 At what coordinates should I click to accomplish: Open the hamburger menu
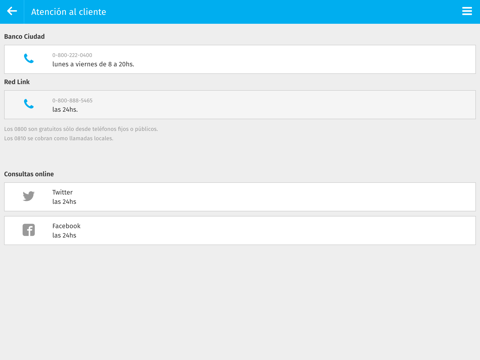coord(467,11)
